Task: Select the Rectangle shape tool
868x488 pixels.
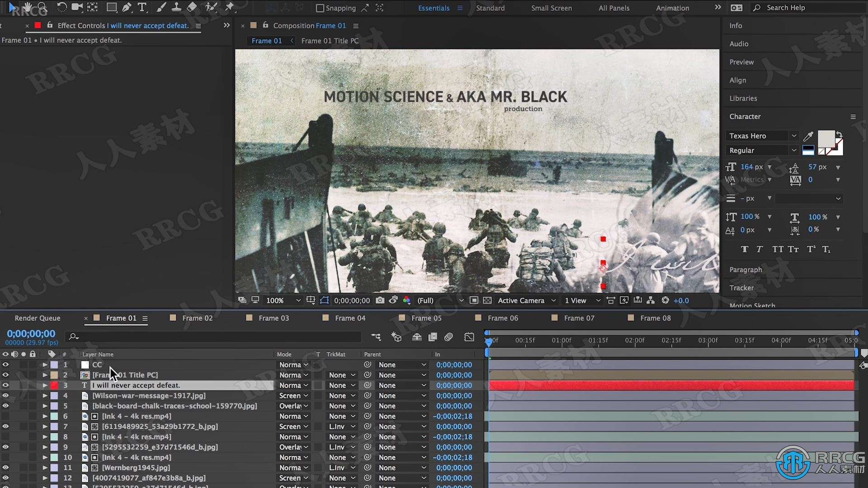Action: coord(111,7)
